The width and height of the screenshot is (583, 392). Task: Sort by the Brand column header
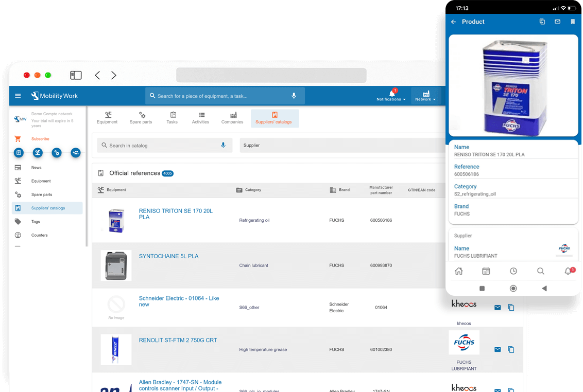[340, 190]
